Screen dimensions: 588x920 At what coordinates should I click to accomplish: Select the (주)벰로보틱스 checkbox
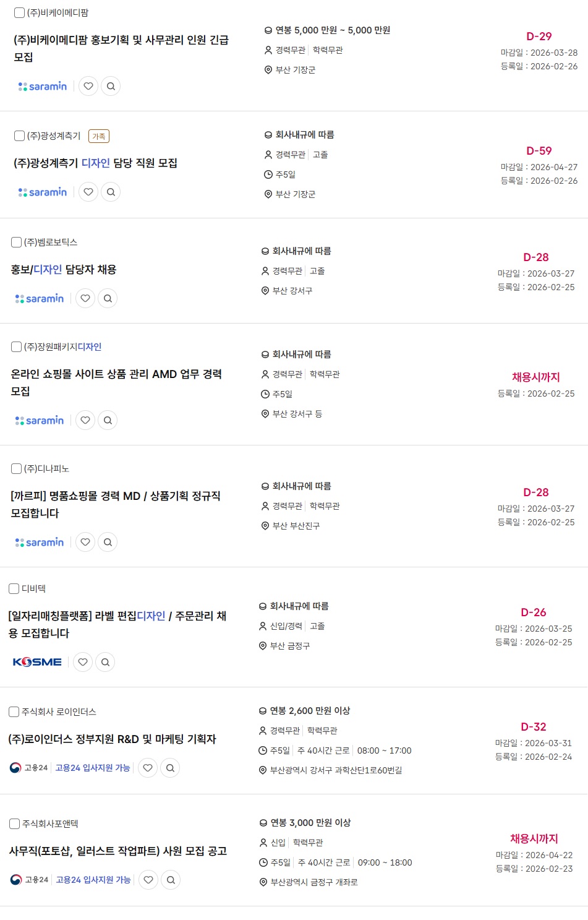click(x=17, y=243)
